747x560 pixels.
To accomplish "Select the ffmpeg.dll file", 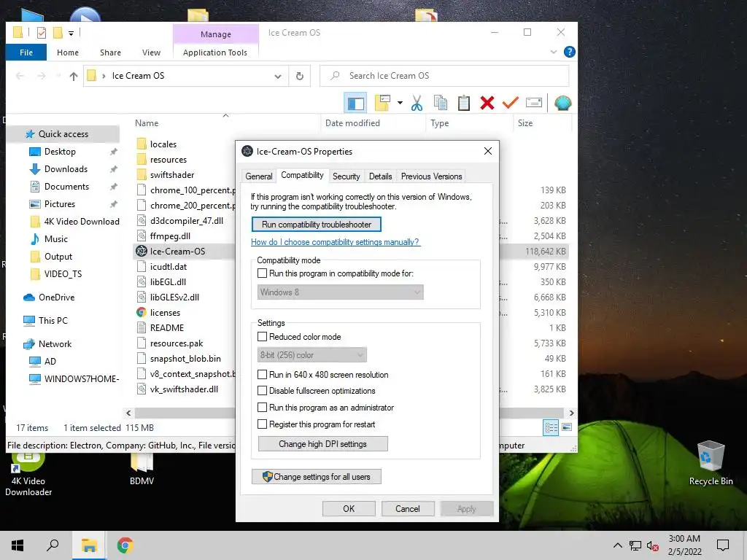I will click(x=170, y=236).
